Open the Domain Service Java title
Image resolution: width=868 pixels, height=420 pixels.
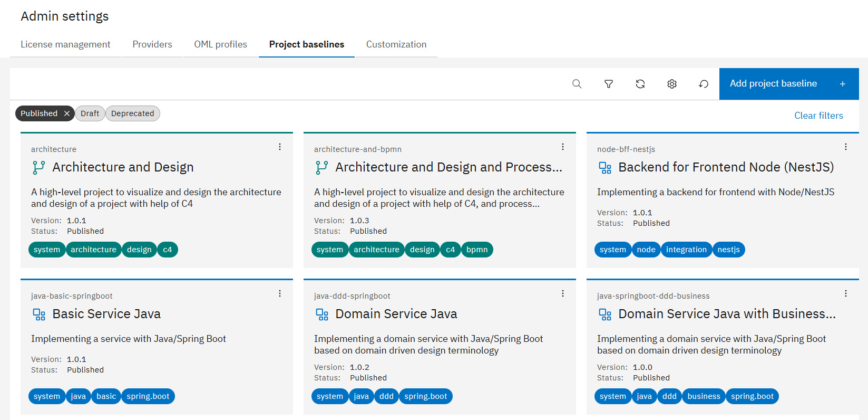click(x=396, y=314)
